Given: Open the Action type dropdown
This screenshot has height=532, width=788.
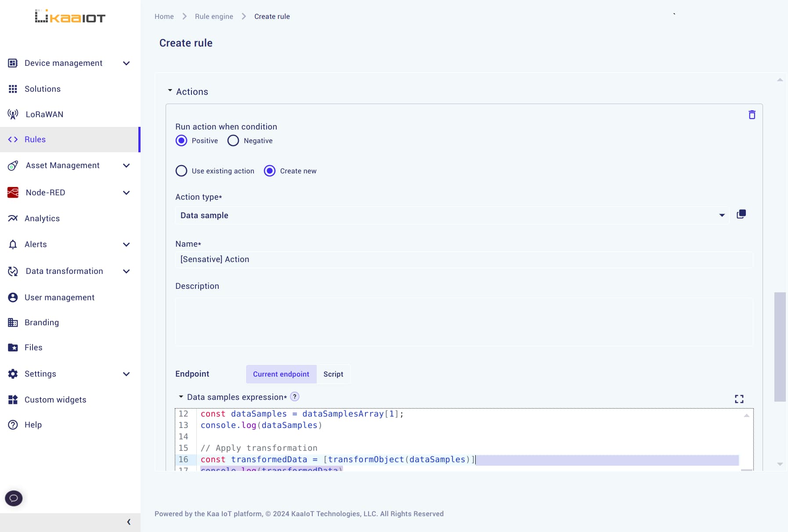Looking at the screenshot, I should [x=452, y=216].
